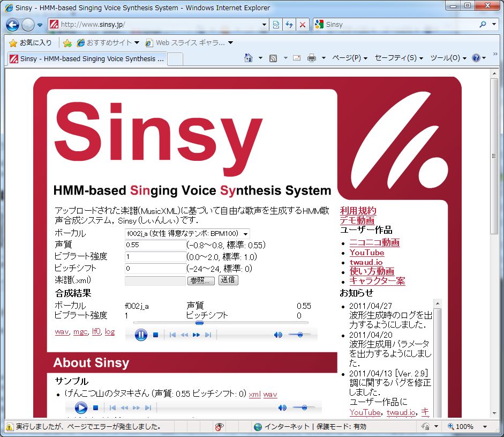Viewport: 504px width, 437px height.
Task: Click the printer icon in command bar
Action: pyautogui.click(x=312, y=58)
